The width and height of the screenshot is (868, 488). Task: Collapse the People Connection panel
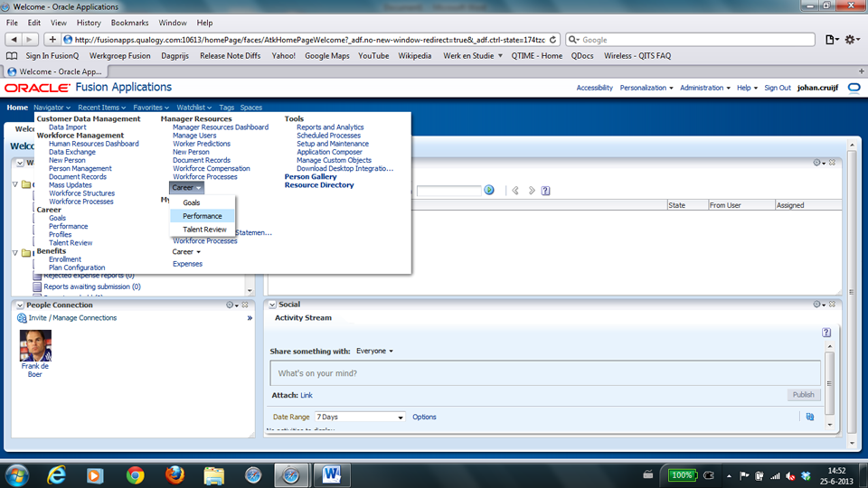(x=20, y=305)
